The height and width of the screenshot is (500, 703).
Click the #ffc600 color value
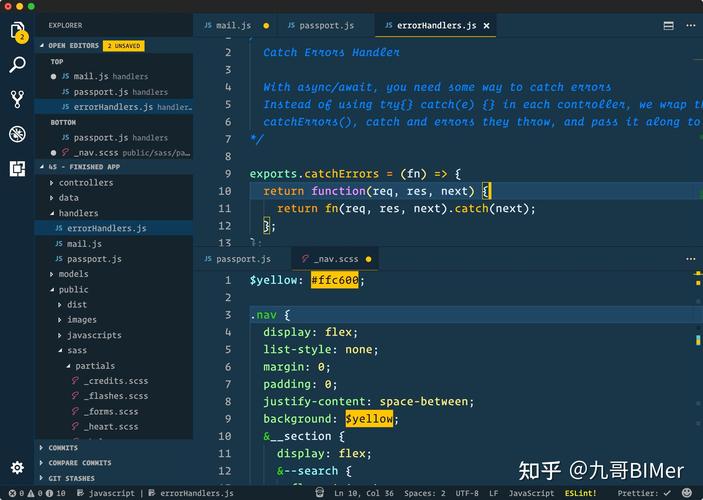click(x=334, y=280)
